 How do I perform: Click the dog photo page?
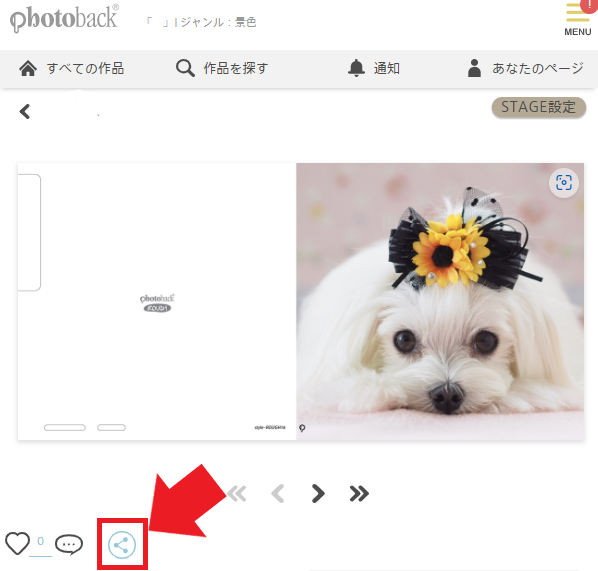(x=440, y=301)
